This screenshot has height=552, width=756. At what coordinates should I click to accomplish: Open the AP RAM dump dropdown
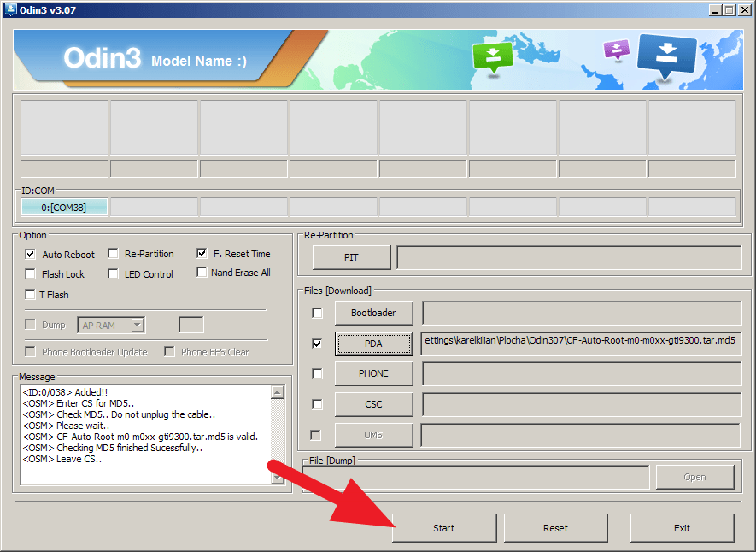click(x=138, y=325)
